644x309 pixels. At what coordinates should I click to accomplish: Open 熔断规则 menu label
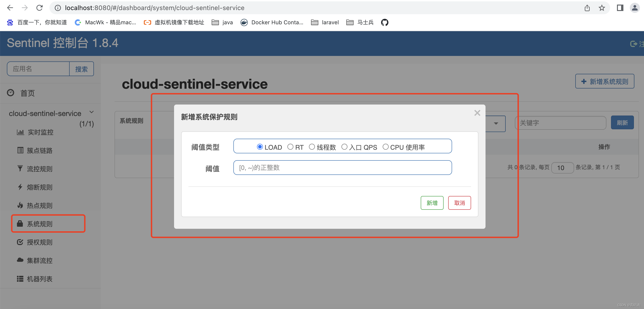[40, 187]
